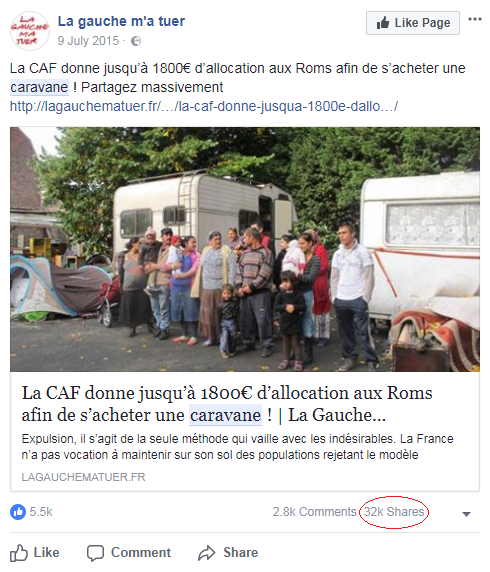Open the caravan group photo thumbnail

[245, 249]
